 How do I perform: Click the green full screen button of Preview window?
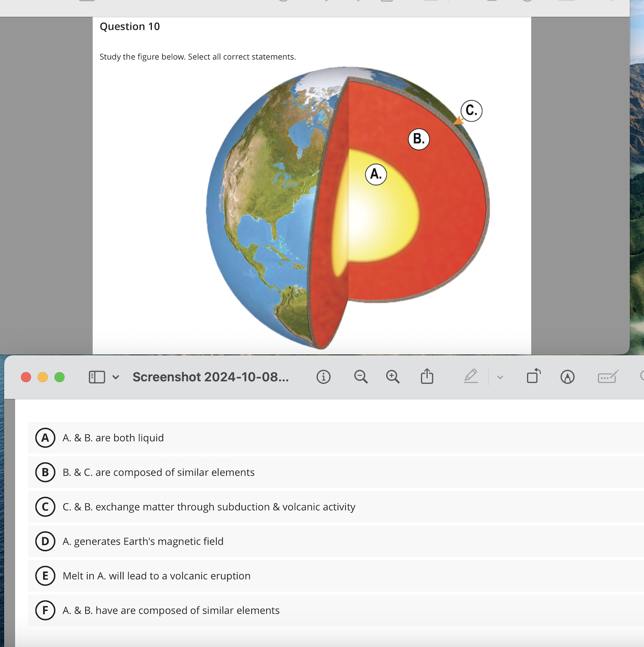(60, 377)
